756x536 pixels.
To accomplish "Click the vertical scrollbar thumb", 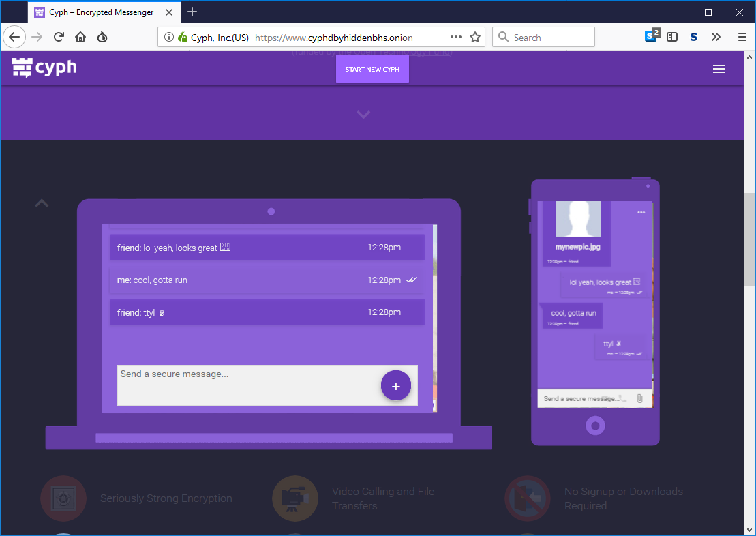I will [749, 240].
